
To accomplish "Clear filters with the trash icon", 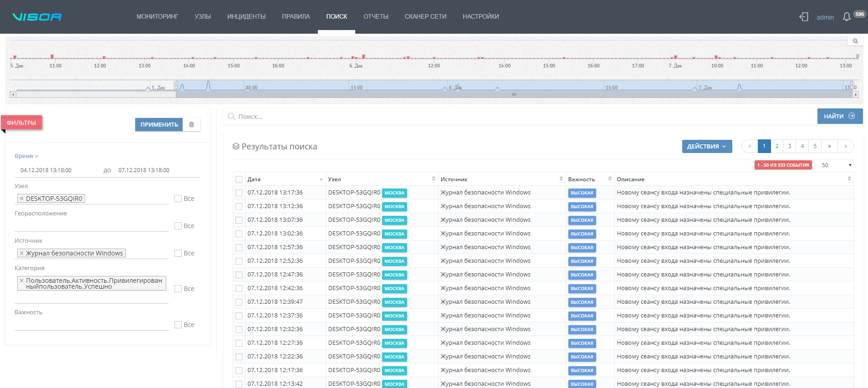I will point(191,125).
